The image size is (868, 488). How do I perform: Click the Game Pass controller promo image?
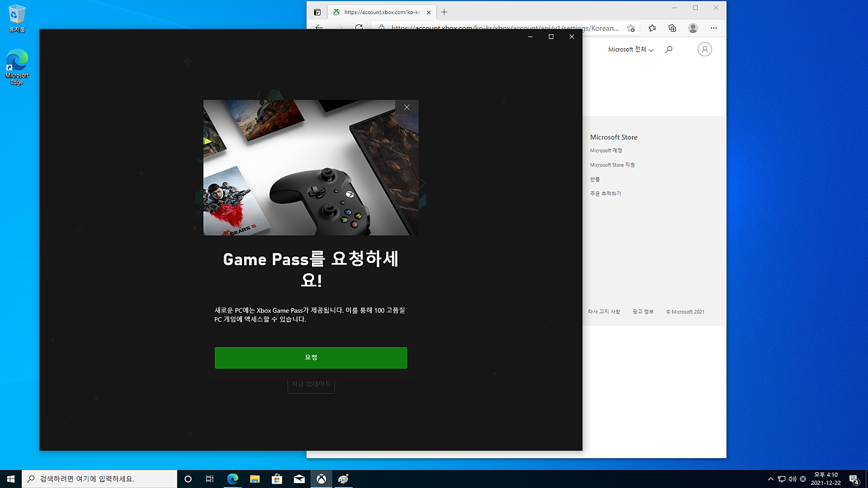point(311,168)
